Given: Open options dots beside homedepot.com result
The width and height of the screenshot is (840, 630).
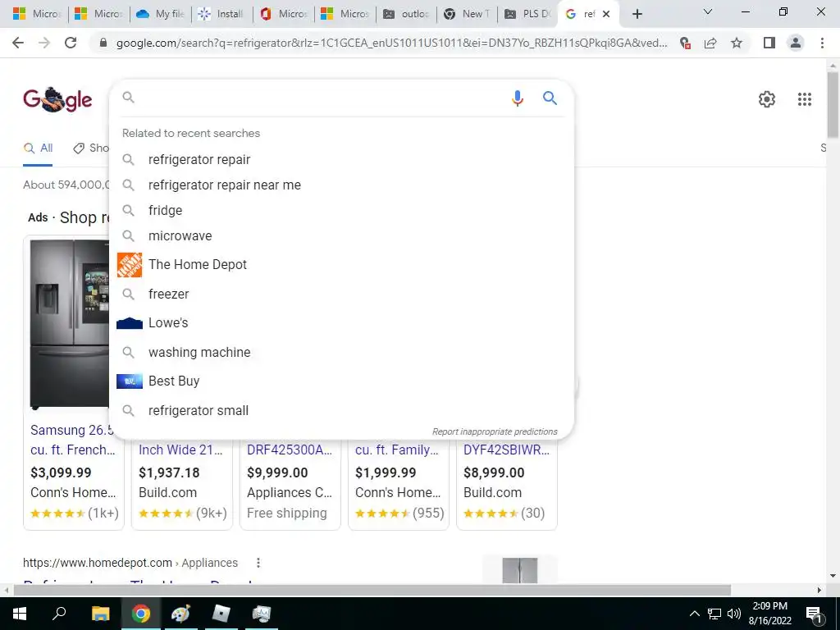Looking at the screenshot, I should tap(258, 563).
